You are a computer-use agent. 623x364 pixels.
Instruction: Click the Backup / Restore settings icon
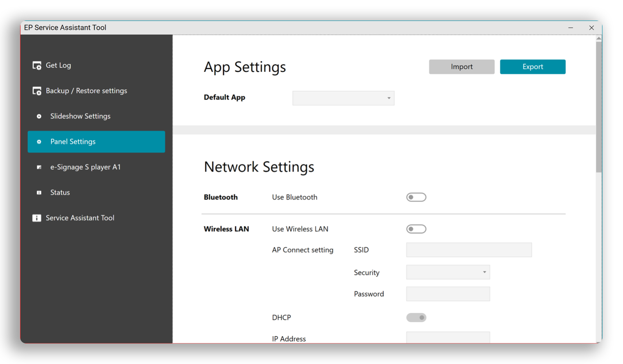[37, 91]
